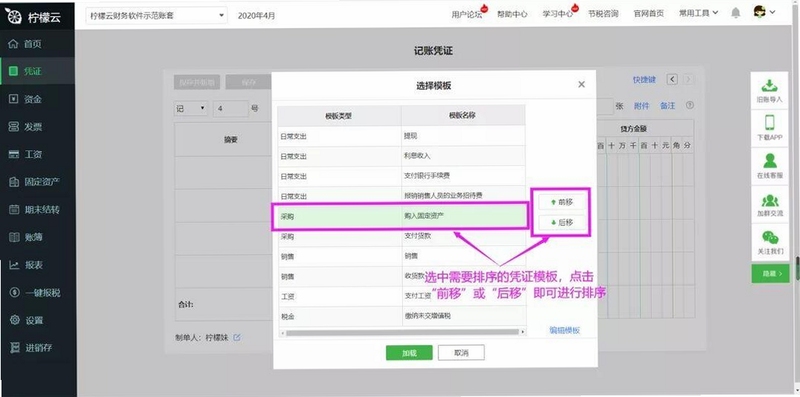Click the 报表 chart icon
800x397 pixels.
tap(14, 265)
